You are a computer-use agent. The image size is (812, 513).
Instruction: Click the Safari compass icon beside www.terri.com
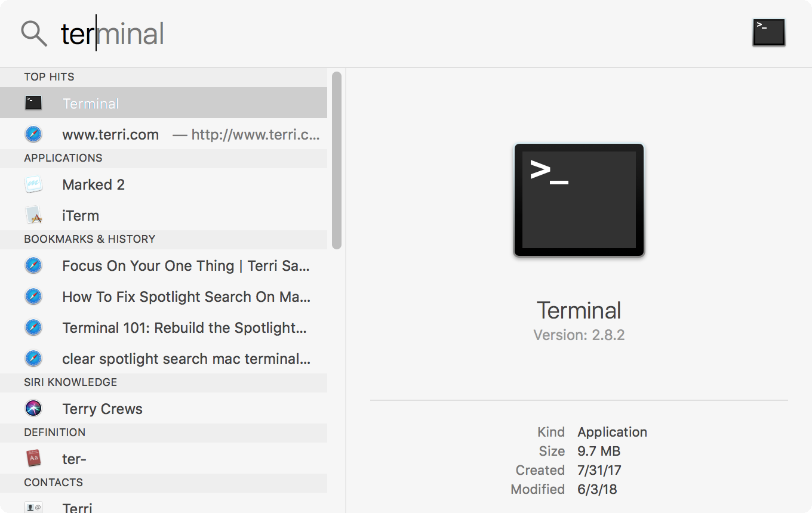click(x=33, y=134)
